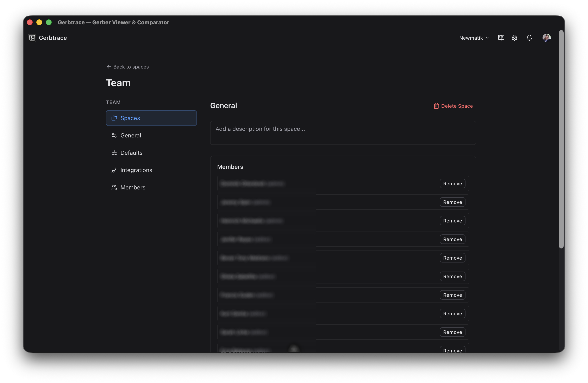
Task: Click the back arrow icon
Action: click(x=109, y=67)
